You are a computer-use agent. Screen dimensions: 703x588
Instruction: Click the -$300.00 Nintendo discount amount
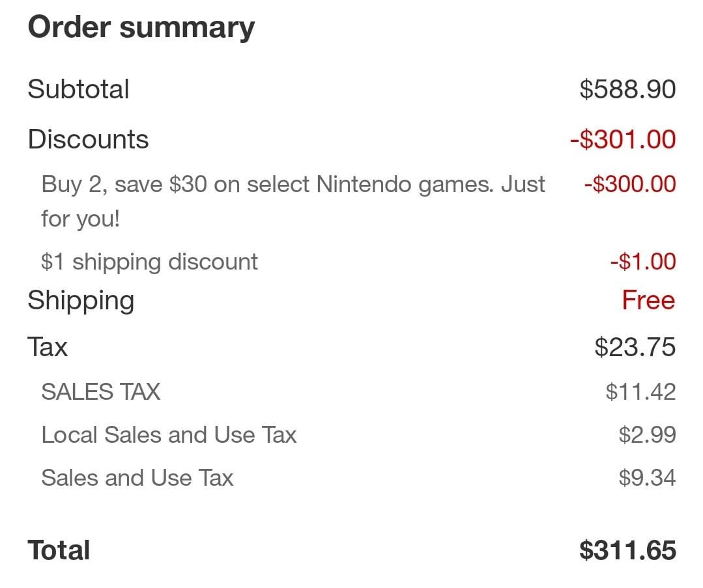[x=630, y=184]
